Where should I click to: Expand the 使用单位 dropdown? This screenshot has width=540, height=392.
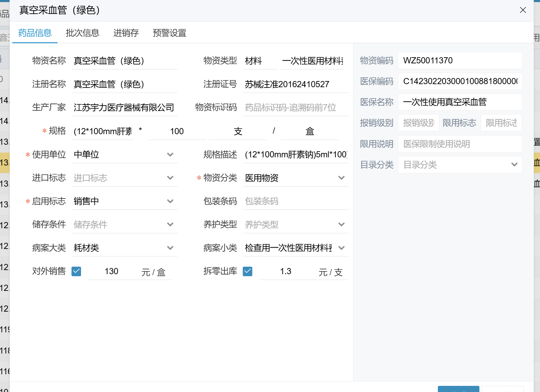coord(170,155)
